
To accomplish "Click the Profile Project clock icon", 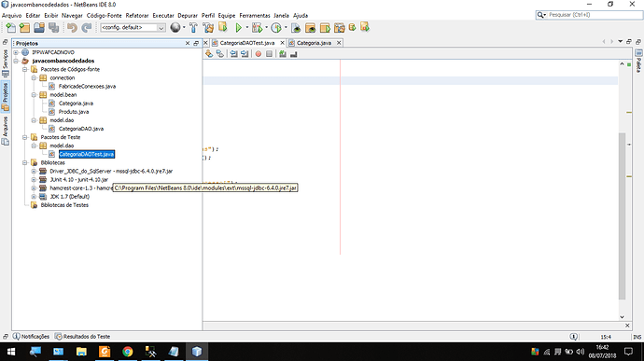I will click(276, 27).
